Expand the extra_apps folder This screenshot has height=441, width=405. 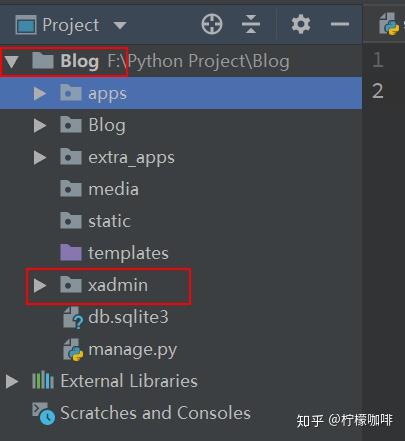(x=40, y=158)
